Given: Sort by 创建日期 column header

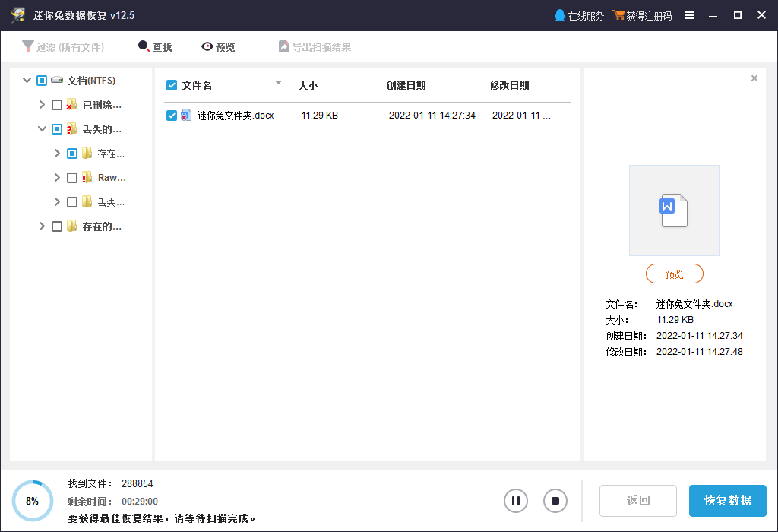Looking at the screenshot, I should [x=406, y=85].
